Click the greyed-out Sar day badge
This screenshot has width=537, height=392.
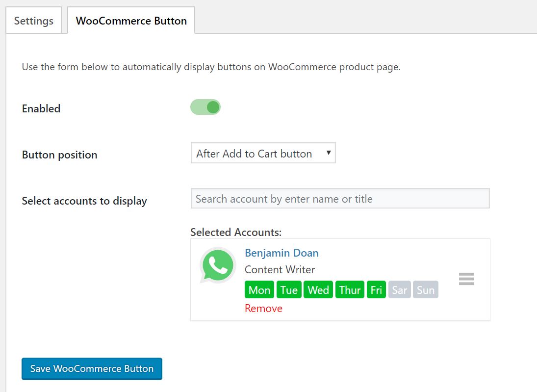pyautogui.click(x=399, y=290)
